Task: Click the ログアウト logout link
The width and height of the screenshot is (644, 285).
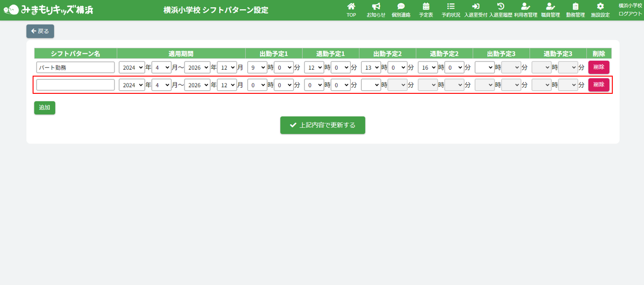Action: click(x=630, y=14)
